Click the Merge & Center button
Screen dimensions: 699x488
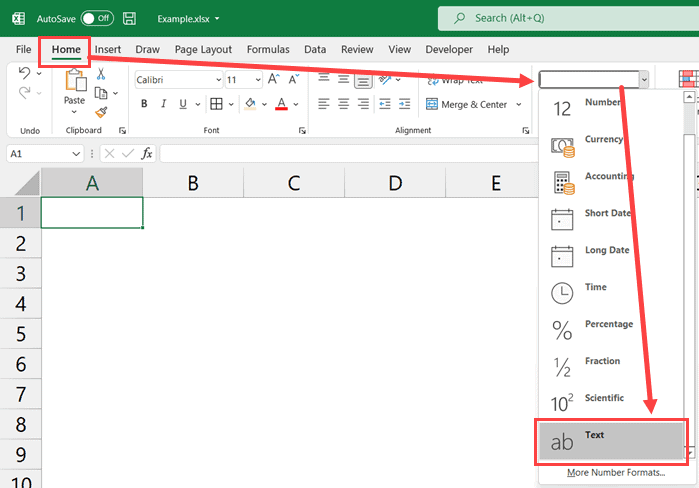[x=467, y=104]
